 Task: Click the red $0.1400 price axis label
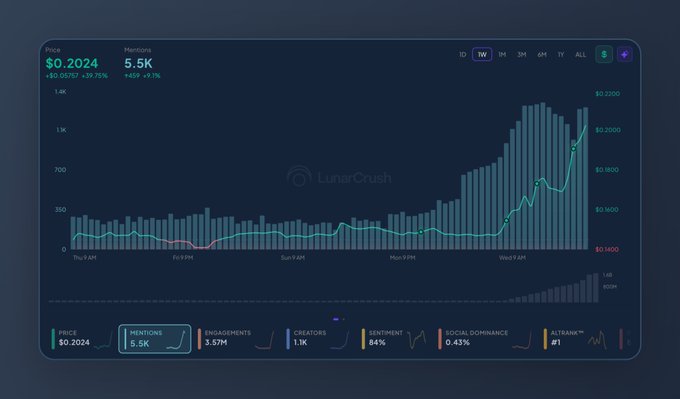click(607, 249)
